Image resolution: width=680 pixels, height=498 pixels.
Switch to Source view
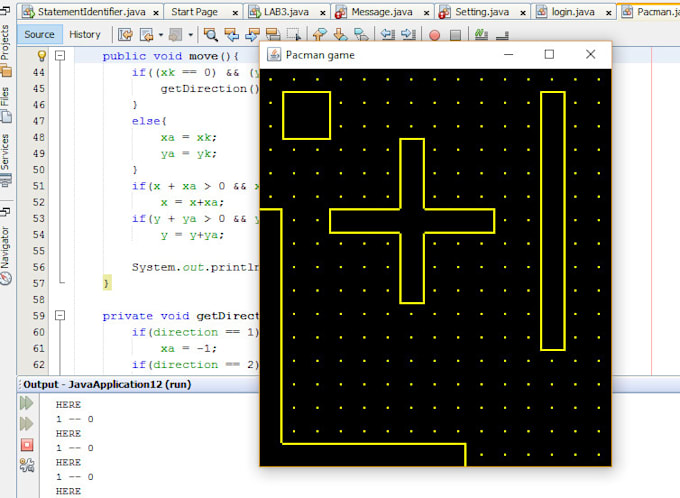click(39, 34)
